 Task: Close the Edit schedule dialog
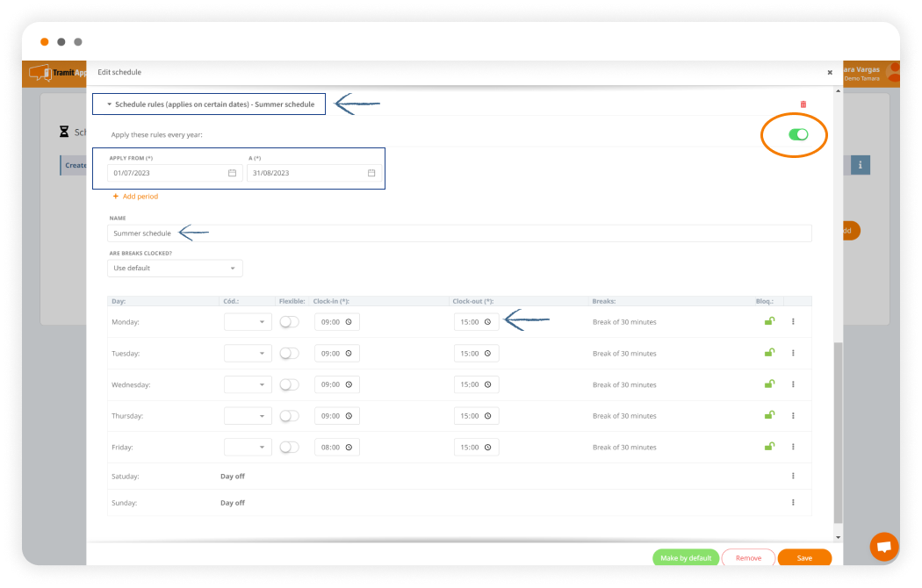pos(830,73)
